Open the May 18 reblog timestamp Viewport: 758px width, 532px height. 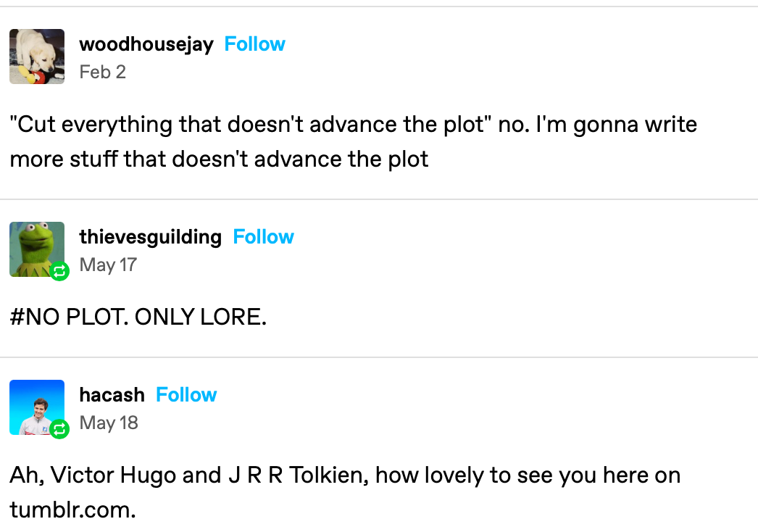pyautogui.click(x=109, y=423)
